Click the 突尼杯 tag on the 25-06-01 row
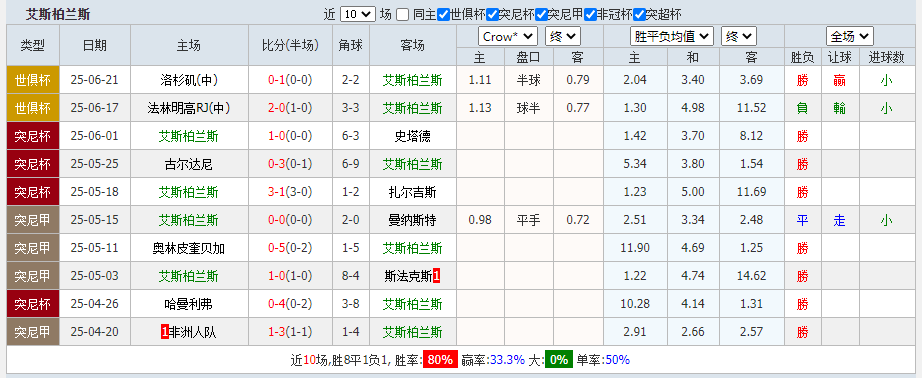 32,136
